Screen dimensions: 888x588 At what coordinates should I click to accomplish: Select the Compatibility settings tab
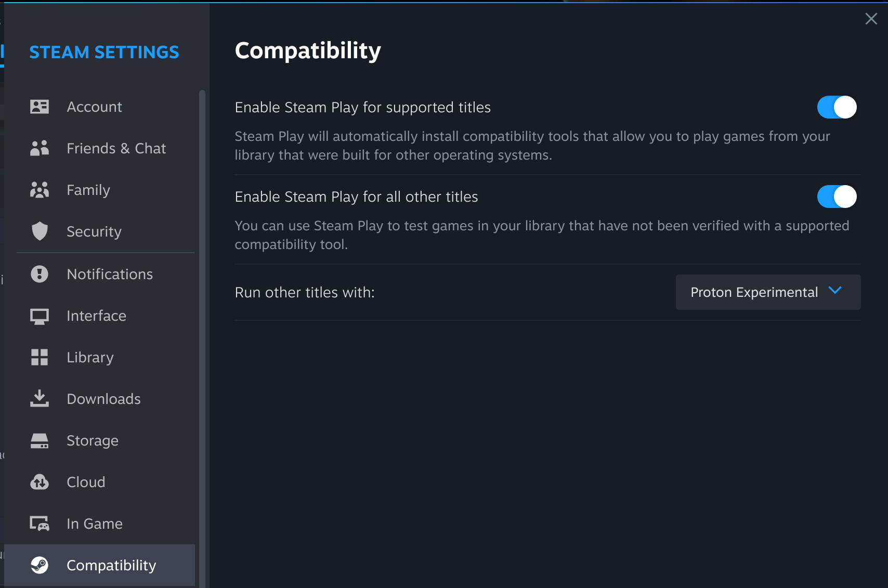[111, 565]
